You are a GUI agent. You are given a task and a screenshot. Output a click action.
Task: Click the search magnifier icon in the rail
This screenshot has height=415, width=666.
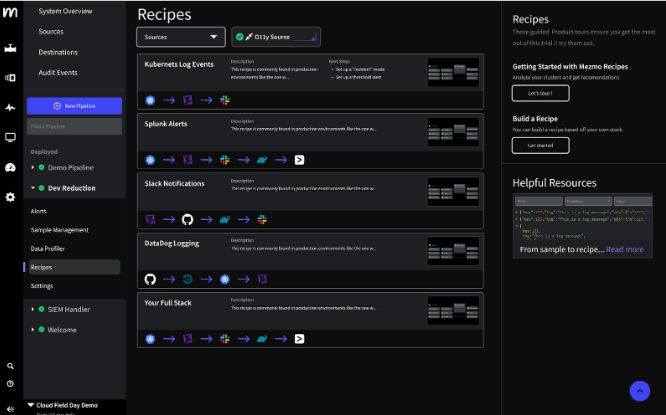[10, 366]
